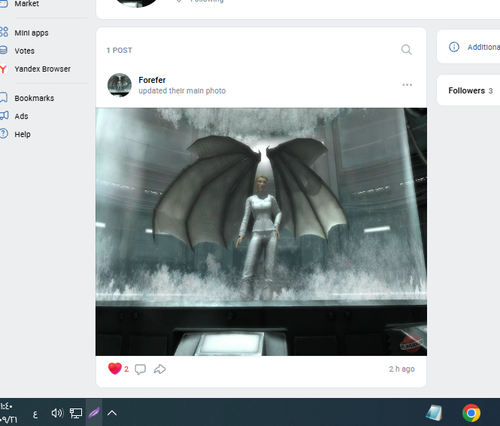Share the post via arrow icon

click(x=160, y=369)
